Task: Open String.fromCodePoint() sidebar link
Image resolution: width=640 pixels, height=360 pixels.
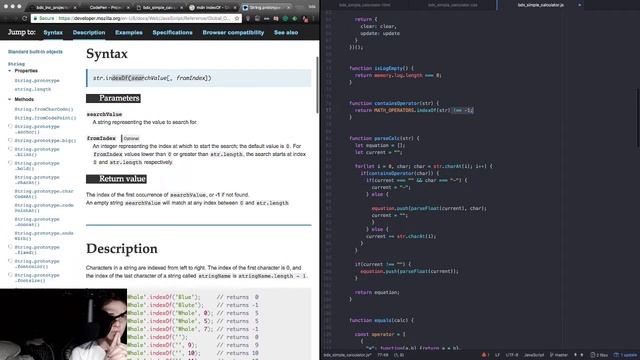Action: (x=45, y=118)
